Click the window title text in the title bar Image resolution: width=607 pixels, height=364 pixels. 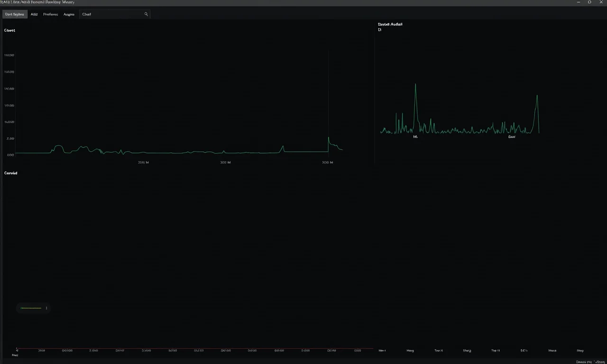pos(37,2)
